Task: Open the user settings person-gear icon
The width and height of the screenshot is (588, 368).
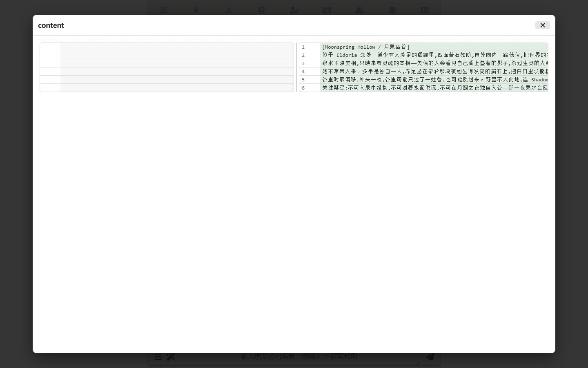Action: point(294,10)
